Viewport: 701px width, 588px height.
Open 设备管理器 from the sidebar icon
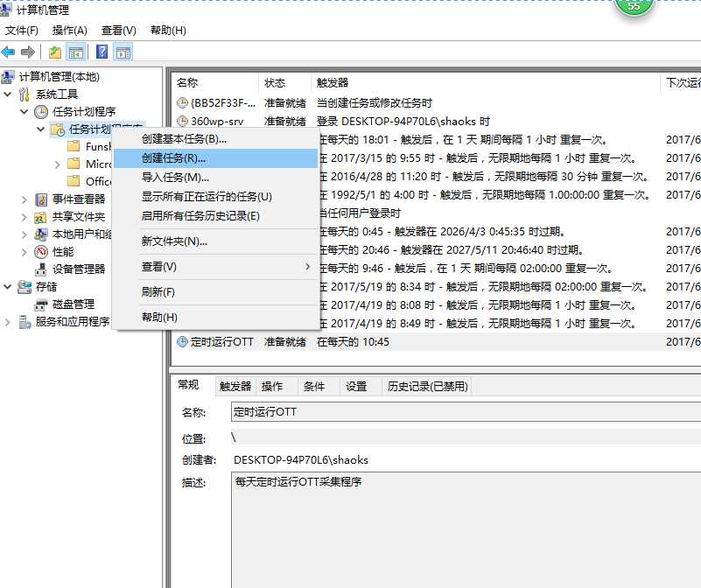pos(39,269)
